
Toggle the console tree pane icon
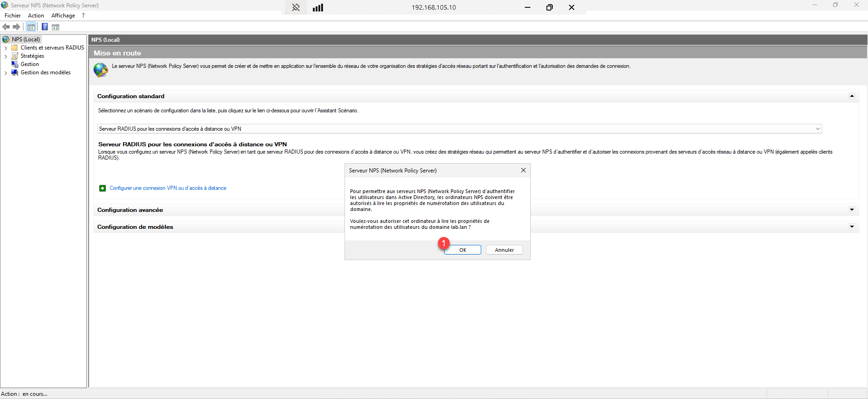31,27
